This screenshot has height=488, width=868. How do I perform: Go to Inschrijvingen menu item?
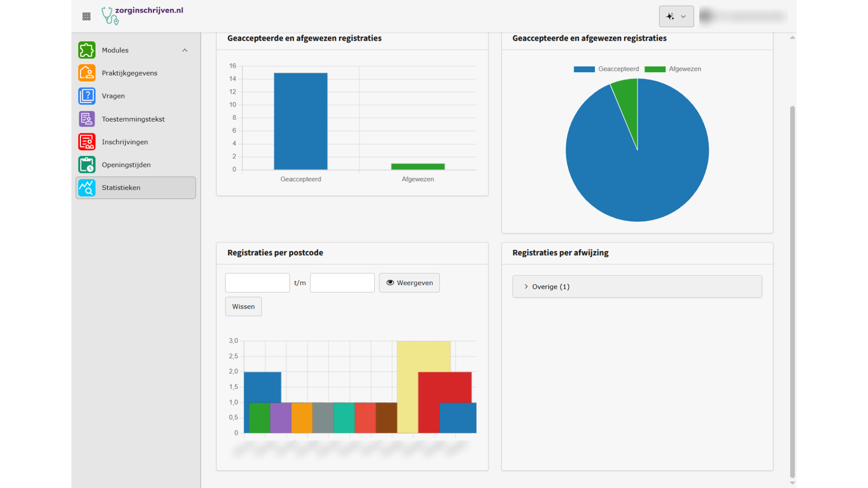(x=125, y=142)
